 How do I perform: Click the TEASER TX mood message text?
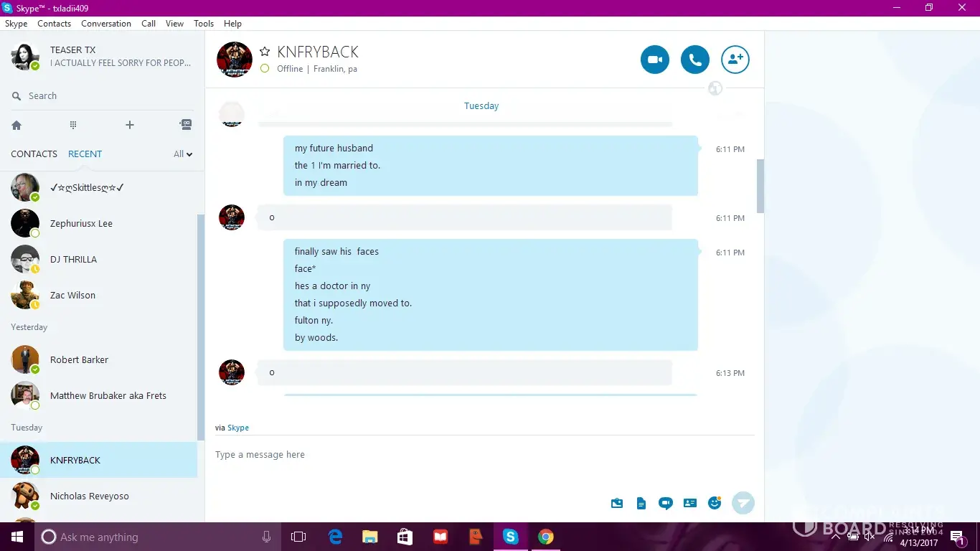[121, 63]
